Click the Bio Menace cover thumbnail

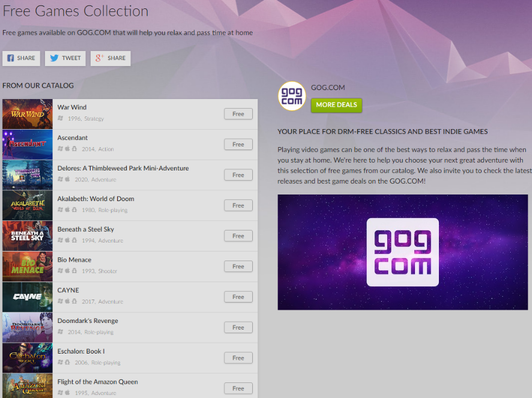click(x=28, y=267)
